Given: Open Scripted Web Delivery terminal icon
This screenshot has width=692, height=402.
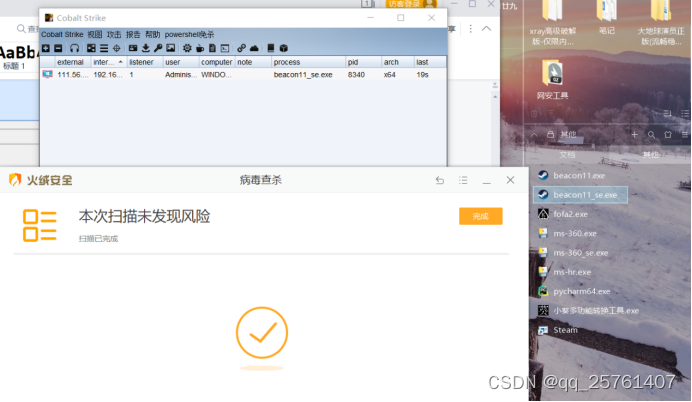Looking at the screenshot, I should click(225, 48).
